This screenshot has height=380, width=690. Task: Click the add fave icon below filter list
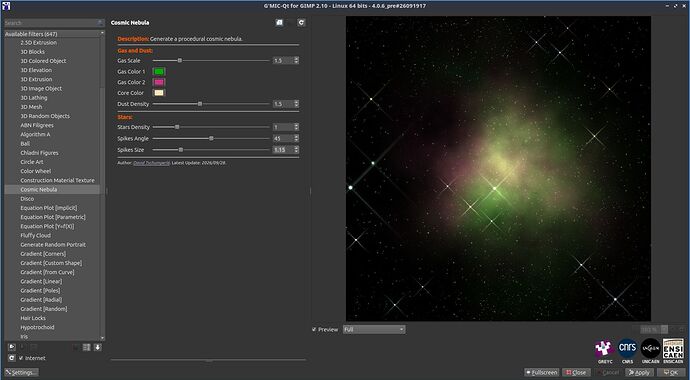click(12, 347)
